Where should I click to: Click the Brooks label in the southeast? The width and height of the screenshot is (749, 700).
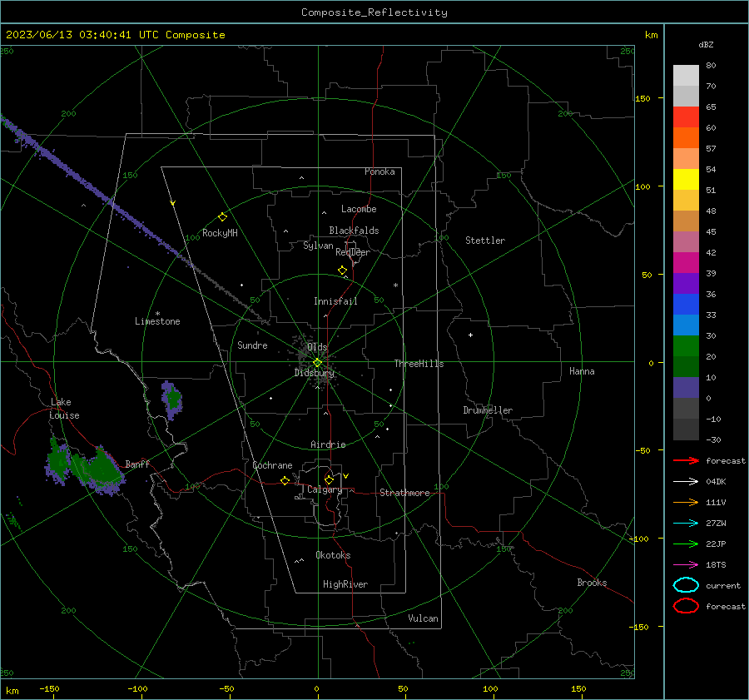[x=592, y=583]
